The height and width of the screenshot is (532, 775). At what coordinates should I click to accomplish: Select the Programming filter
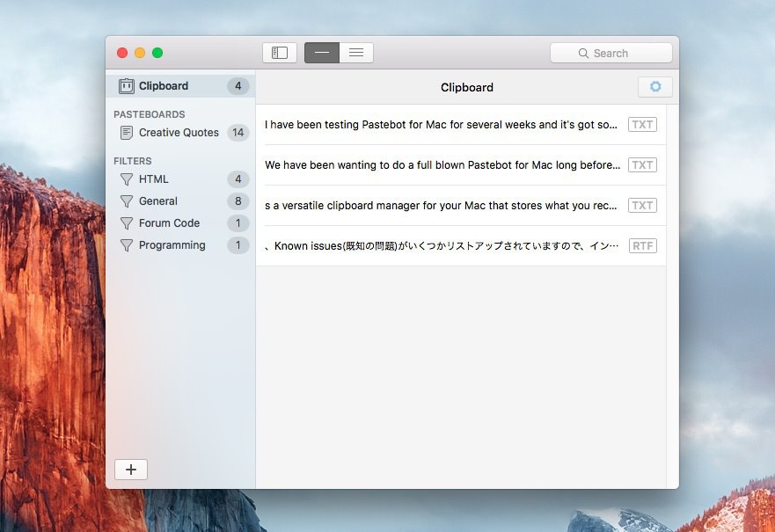[172, 245]
